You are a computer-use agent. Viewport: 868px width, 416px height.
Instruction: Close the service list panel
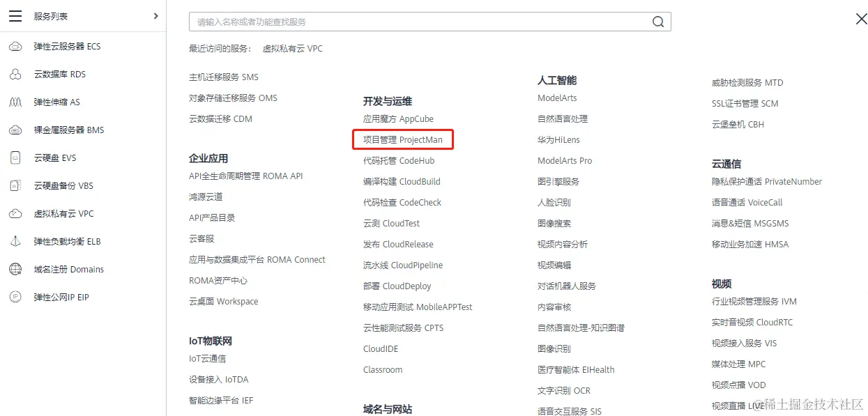[x=862, y=19]
